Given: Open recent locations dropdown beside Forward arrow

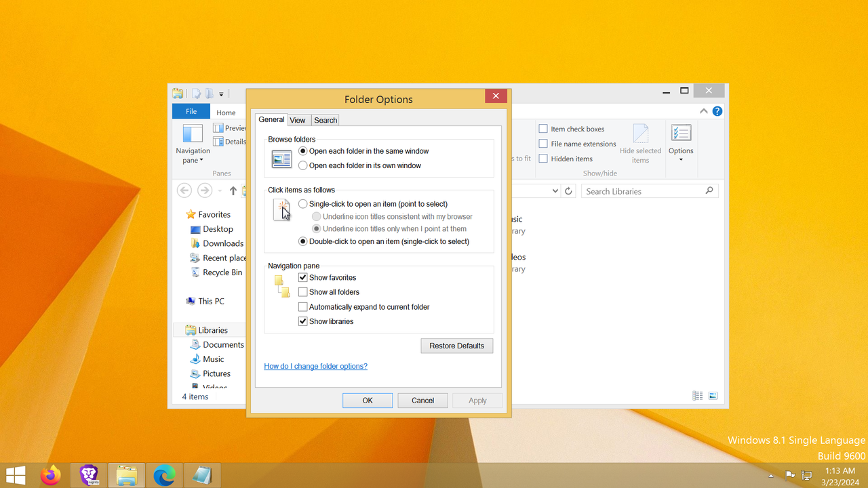Looking at the screenshot, I should (x=220, y=191).
